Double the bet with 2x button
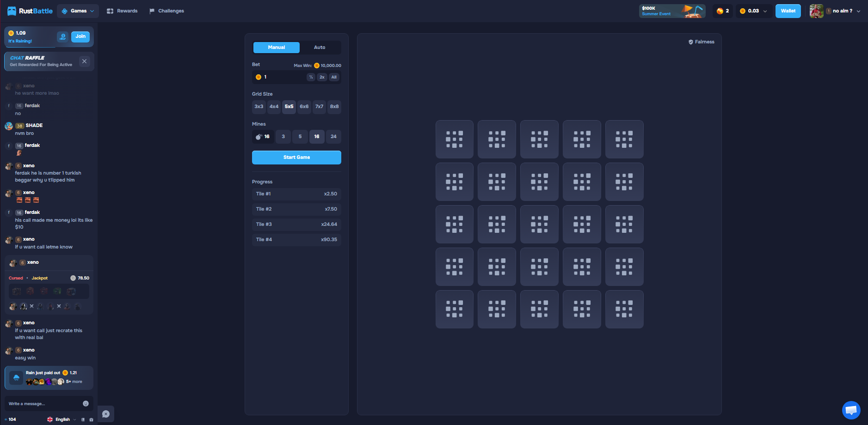This screenshot has width=868, height=425. 322,77
